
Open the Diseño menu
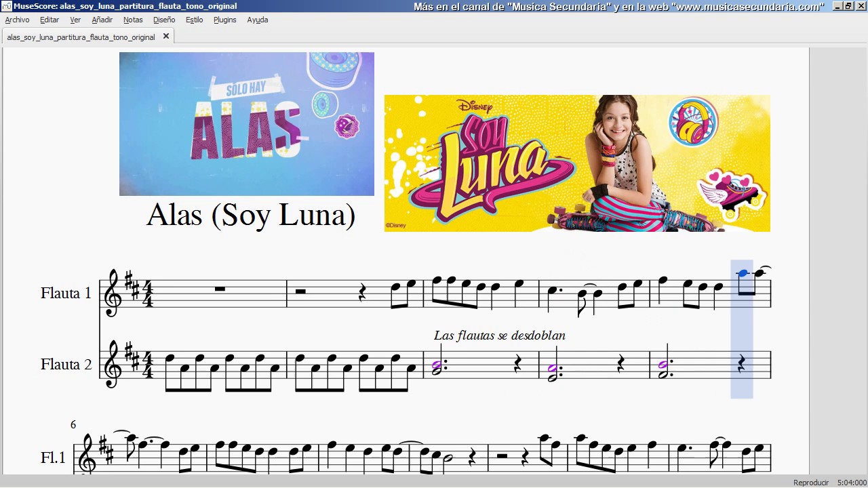(164, 20)
